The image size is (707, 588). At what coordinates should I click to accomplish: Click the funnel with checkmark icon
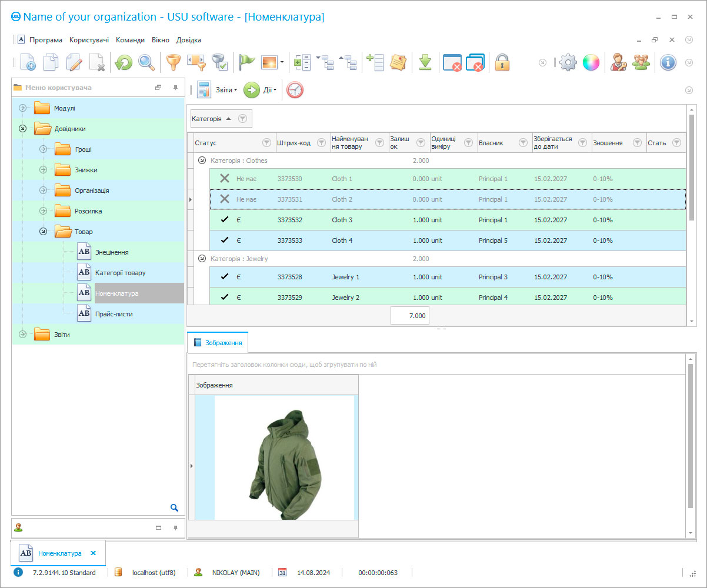pos(219,62)
